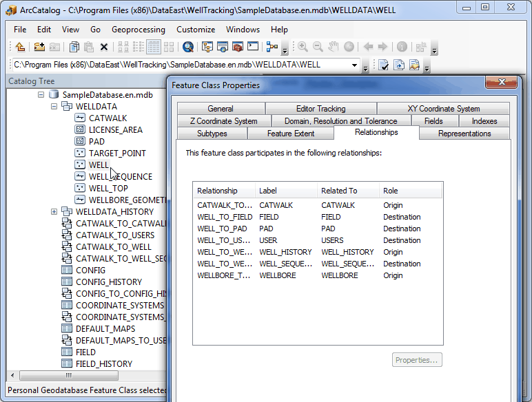Click the Validate Metadata icon
The image size is (532, 402).
[x=383, y=65]
